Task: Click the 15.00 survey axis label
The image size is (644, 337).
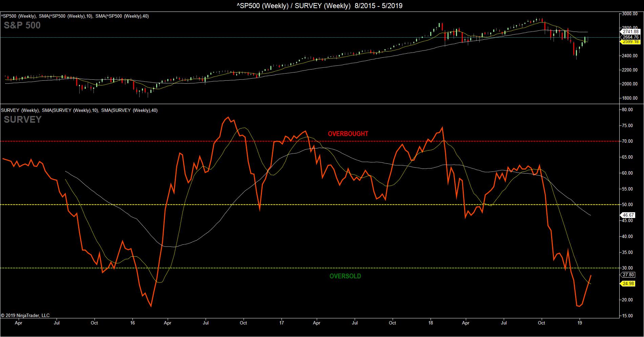Action: (x=628, y=316)
